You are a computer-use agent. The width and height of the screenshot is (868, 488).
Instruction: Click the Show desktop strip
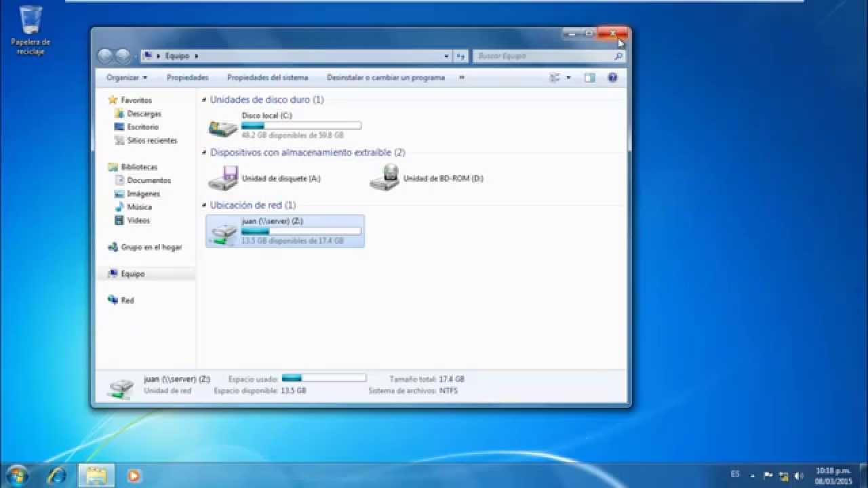[x=863, y=475]
